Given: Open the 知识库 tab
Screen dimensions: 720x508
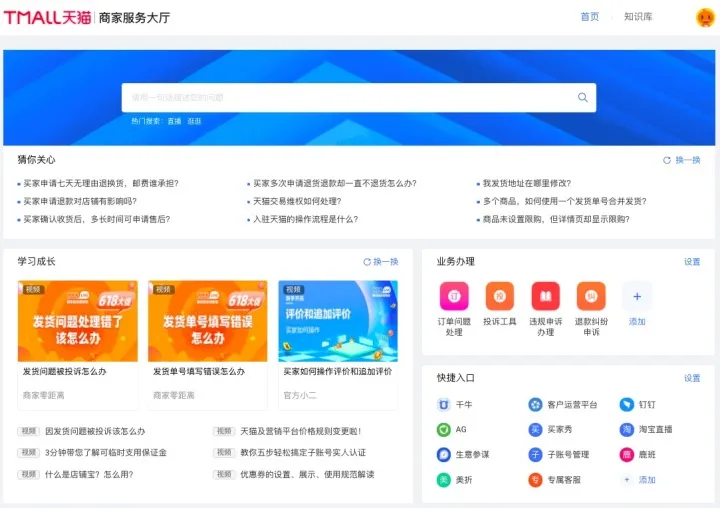Looking at the screenshot, I should 638,17.
